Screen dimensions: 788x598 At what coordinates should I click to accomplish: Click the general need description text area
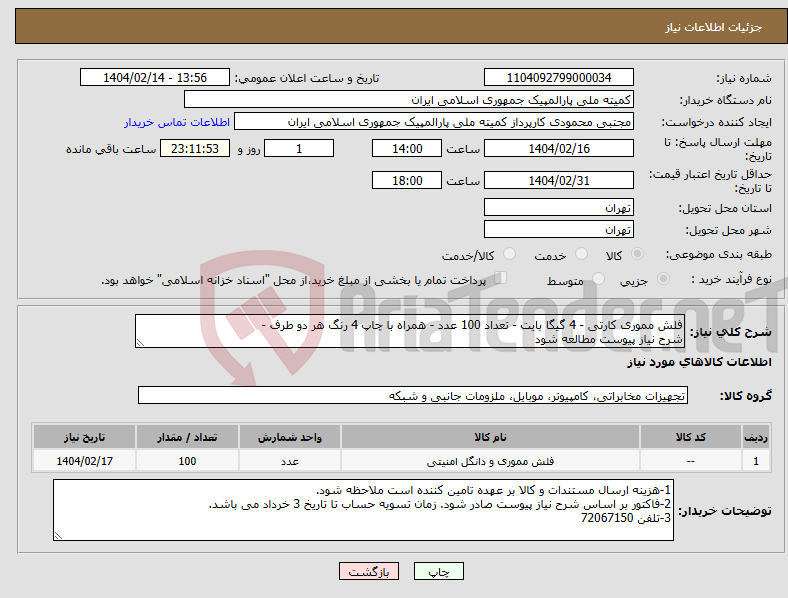pos(410,331)
